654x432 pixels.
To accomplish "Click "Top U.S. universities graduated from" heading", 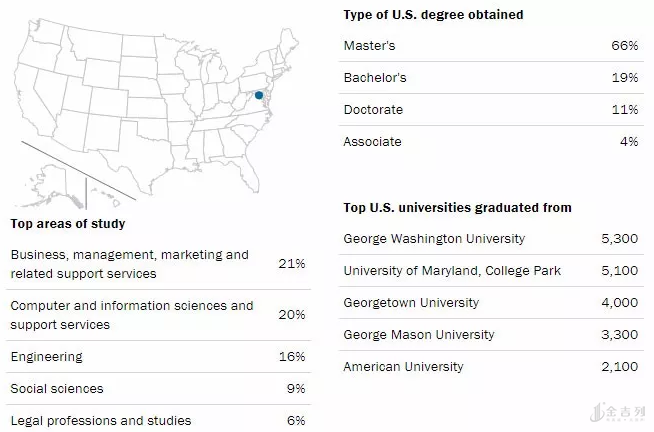I will pos(457,208).
